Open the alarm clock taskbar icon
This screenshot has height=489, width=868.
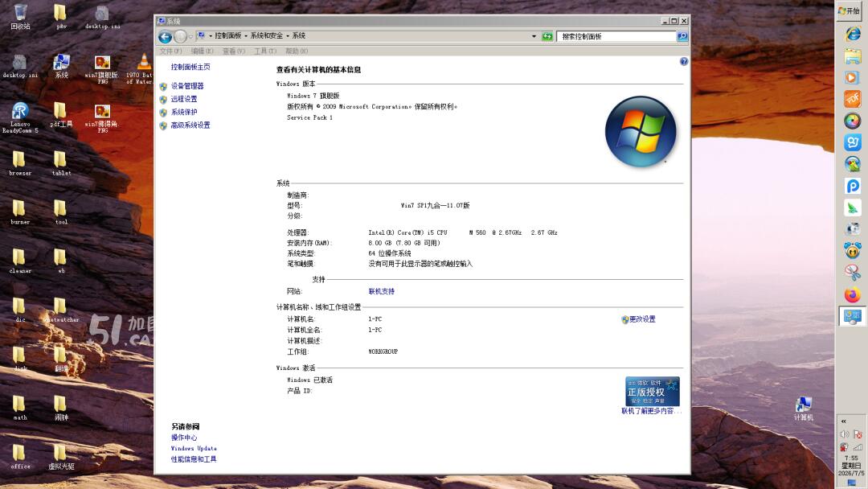853,251
